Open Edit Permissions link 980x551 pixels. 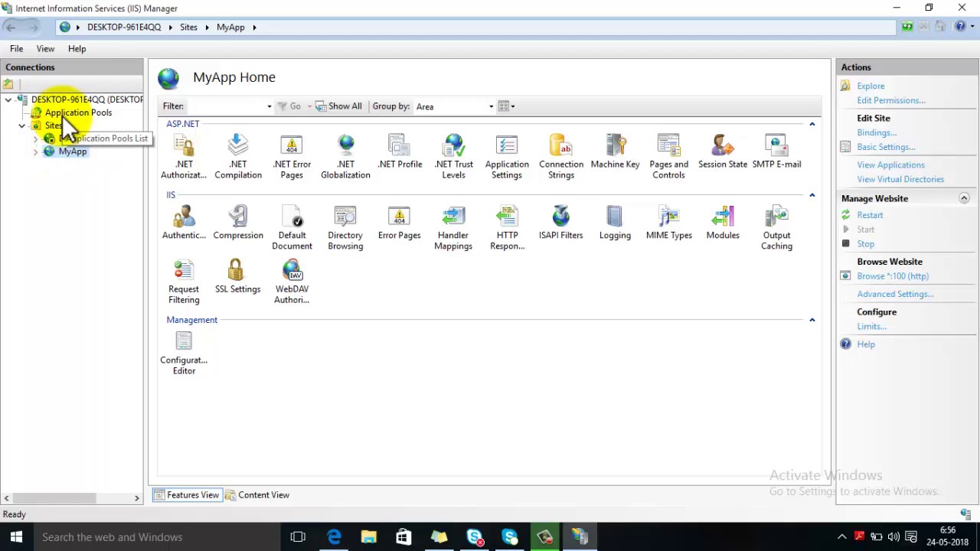pos(891,100)
